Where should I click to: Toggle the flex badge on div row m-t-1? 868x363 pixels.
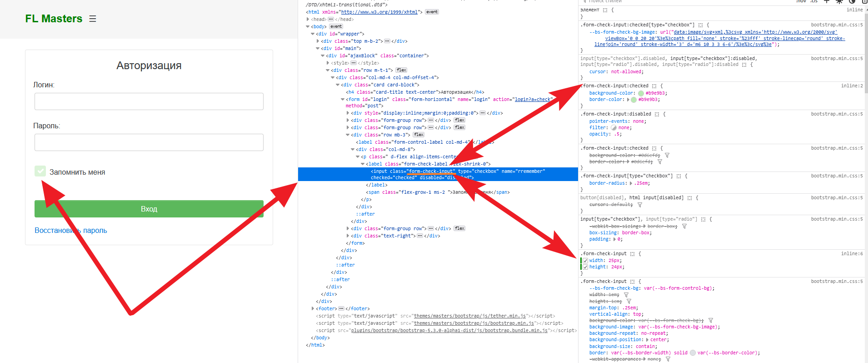point(401,70)
